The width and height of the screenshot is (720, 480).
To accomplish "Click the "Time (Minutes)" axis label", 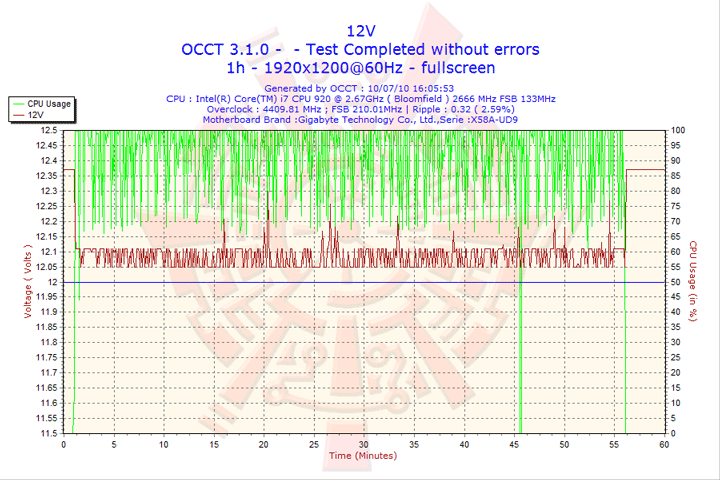I will click(363, 456).
